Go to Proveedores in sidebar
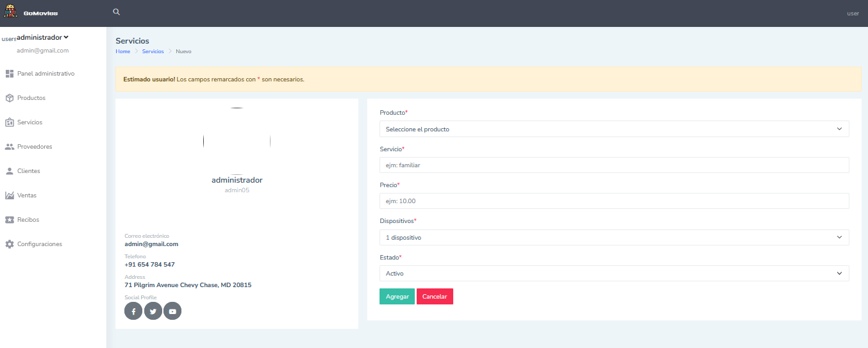The image size is (868, 348). 35,147
